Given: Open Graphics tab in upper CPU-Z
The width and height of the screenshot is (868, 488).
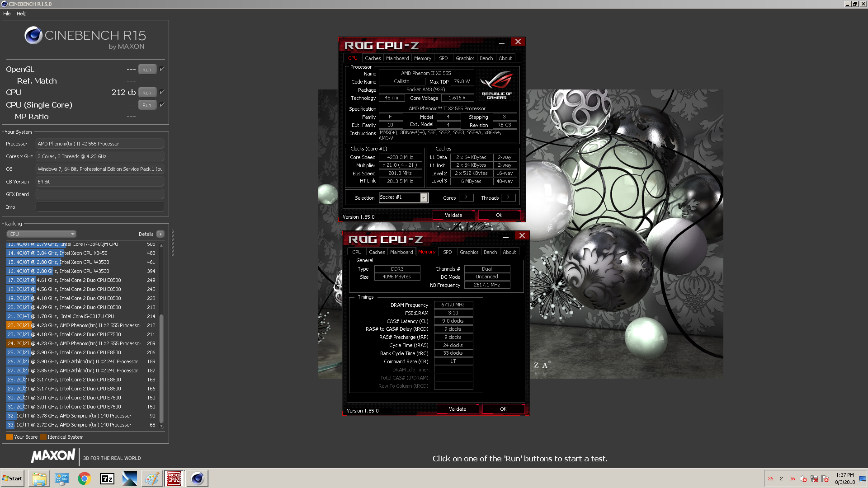Looking at the screenshot, I should click(x=465, y=58).
